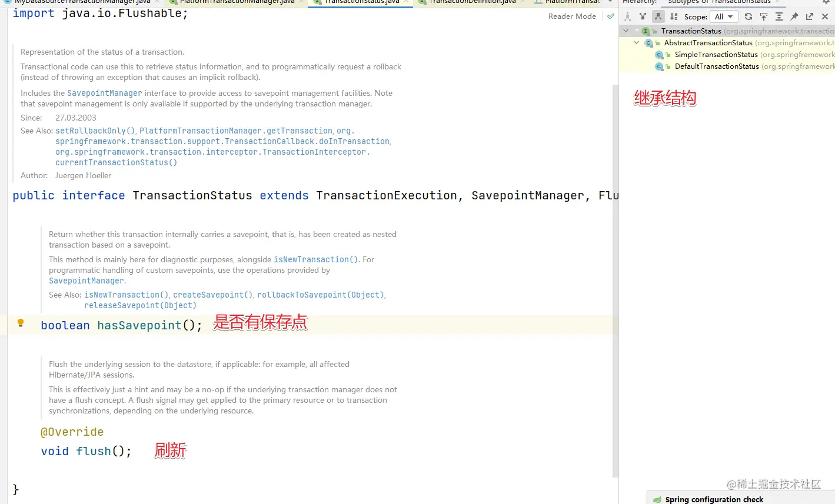This screenshot has width=835, height=504.
Task: Show the supertypes hierarchy
Action: (x=643, y=16)
